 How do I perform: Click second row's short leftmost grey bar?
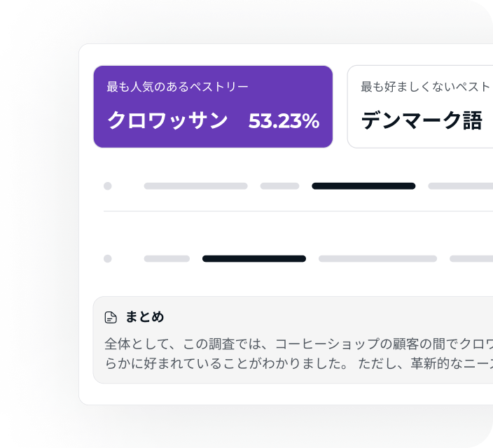[x=167, y=258]
